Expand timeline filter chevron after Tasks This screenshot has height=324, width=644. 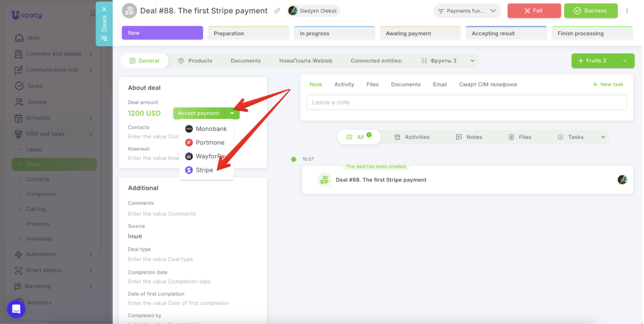(603, 137)
